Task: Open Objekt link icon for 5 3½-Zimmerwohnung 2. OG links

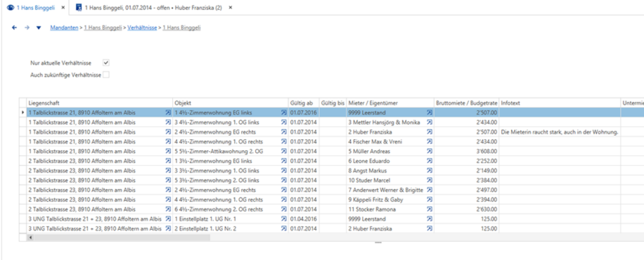Action: pyautogui.click(x=284, y=181)
